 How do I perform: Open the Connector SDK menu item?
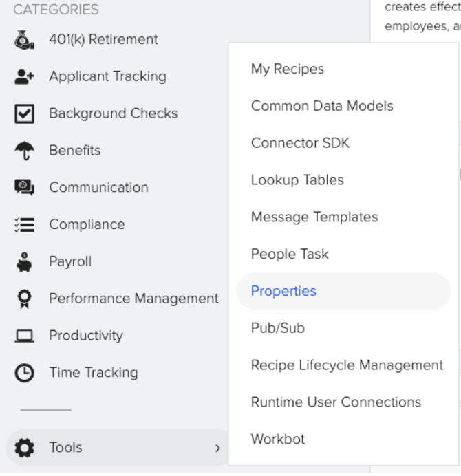click(x=300, y=143)
